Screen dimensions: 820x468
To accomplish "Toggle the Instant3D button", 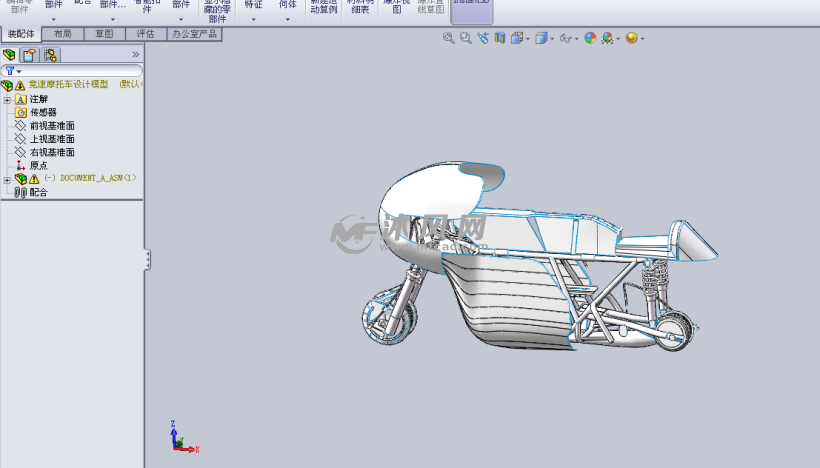I will [x=472, y=10].
